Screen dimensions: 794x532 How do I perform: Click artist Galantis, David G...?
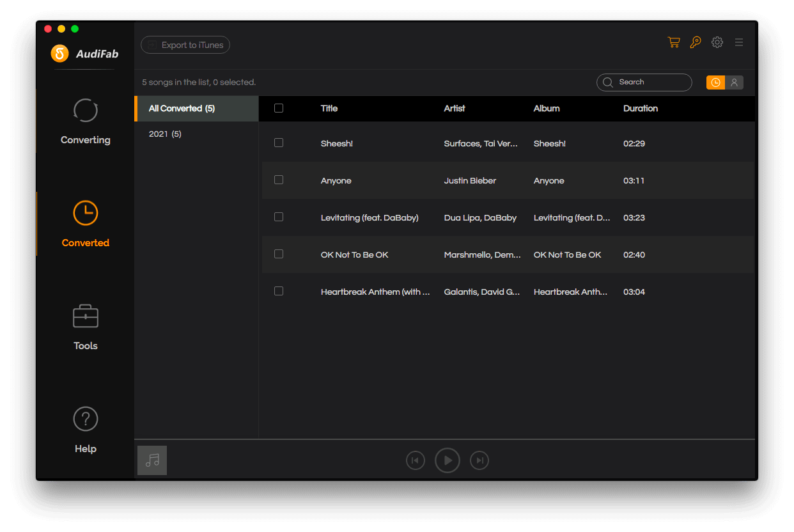[482, 292]
